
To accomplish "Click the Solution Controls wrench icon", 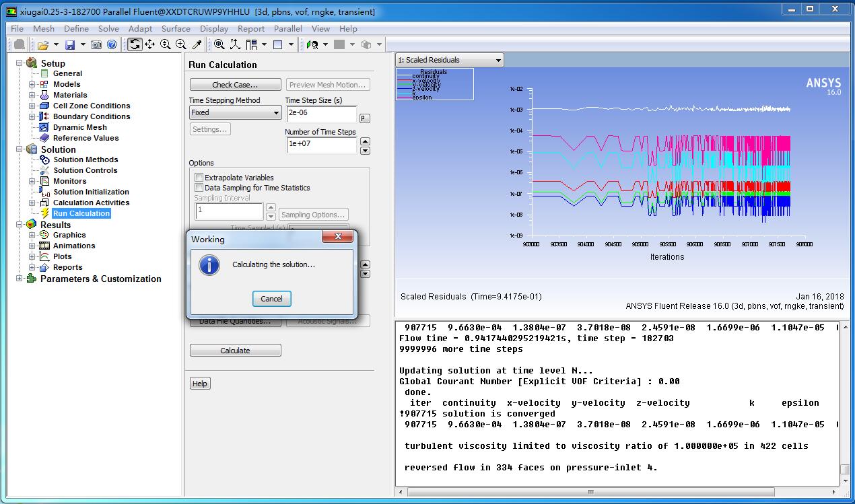I will click(45, 170).
